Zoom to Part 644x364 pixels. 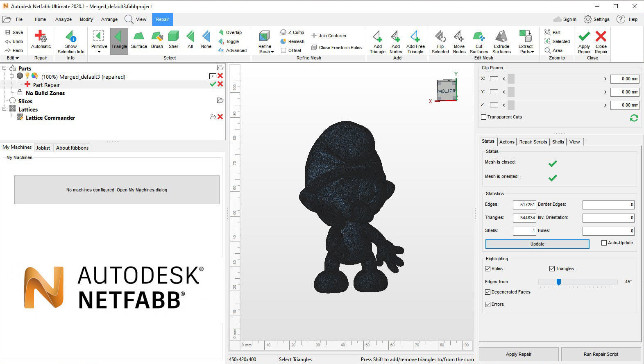point(553,32)
